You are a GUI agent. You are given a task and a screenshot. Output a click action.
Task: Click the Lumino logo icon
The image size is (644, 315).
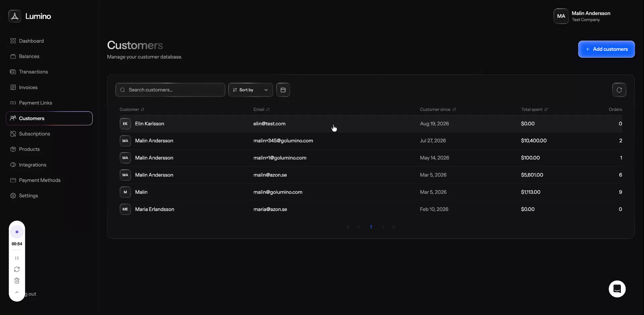pyautogui.click(x=15, y=16)
